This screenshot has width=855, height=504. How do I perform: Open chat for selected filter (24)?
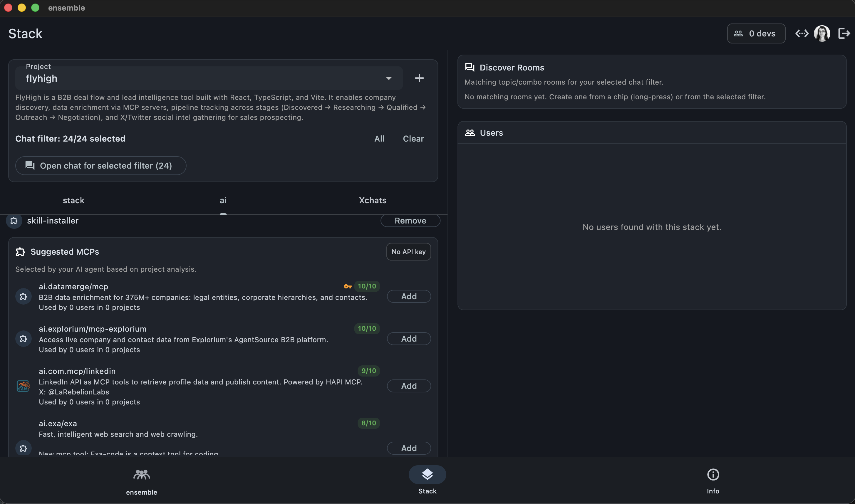100,166
